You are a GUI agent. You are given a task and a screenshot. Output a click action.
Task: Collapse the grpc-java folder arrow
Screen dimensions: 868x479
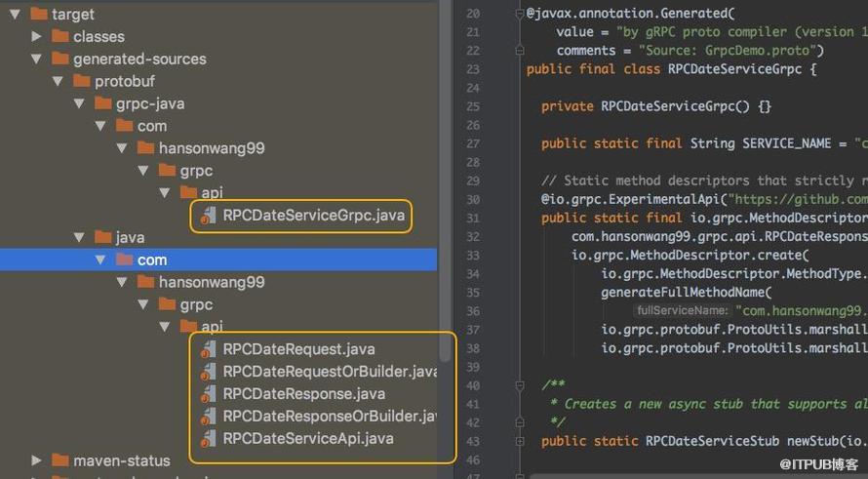[x=79, y=103]
